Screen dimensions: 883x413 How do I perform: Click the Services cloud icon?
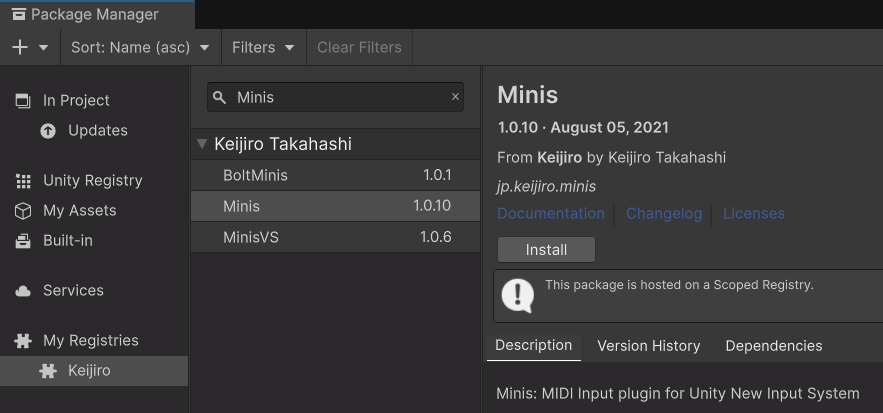[x=23, y=291]
